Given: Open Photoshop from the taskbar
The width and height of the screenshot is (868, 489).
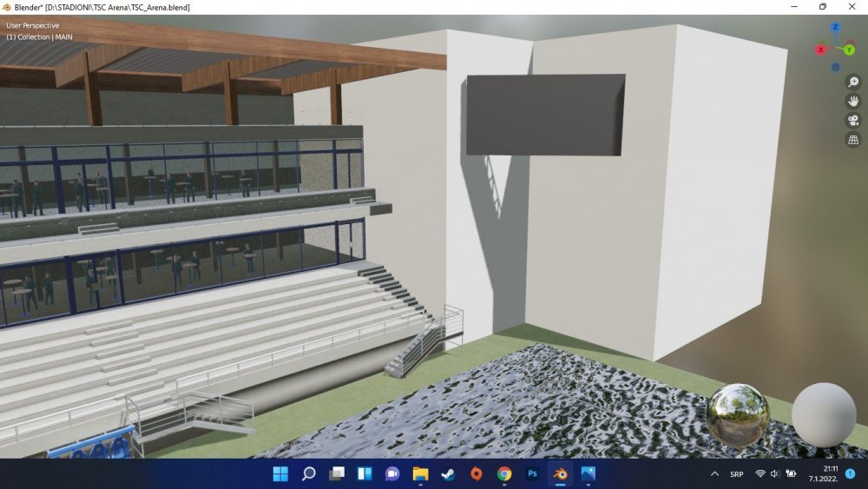Looking at the screenshot, I should (533, 474).
